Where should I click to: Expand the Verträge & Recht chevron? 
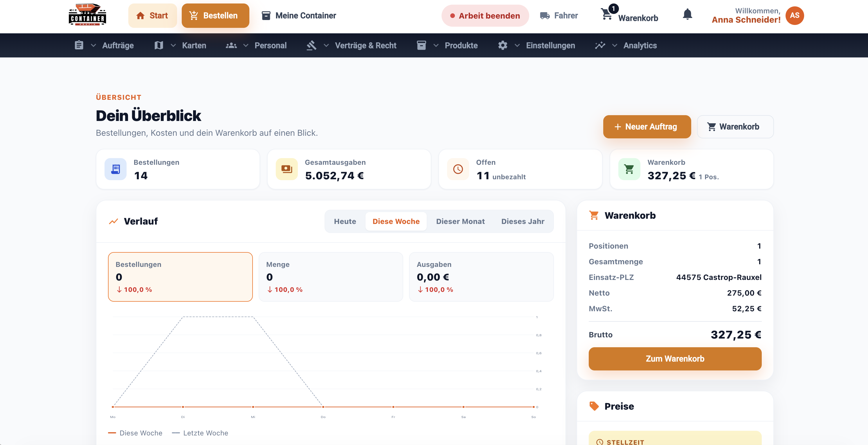click(326, 46)
